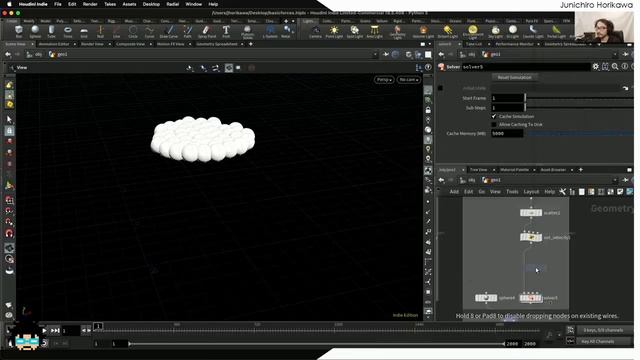Switch to the Render View tab
This screenshot has width=640, height=360.
92,44
